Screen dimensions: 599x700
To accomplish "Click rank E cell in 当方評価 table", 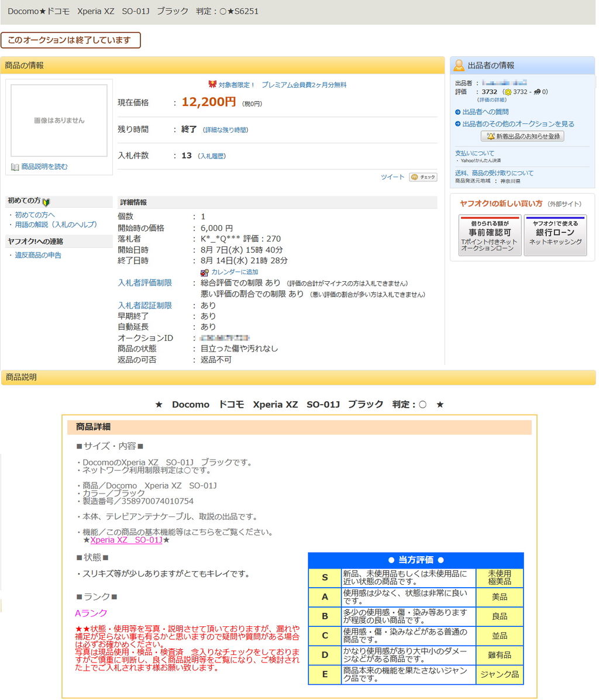I will coord(325,674).
